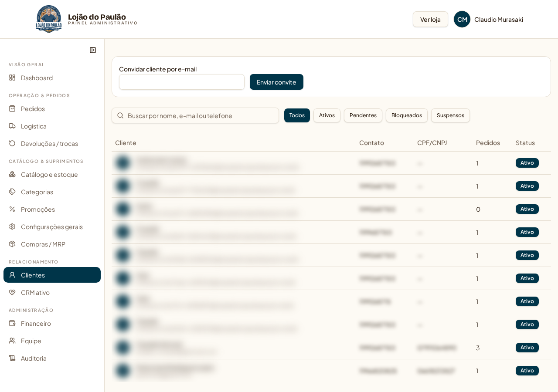Click the Devoluções / trocas return icon
The image size is (558, 392).
tap(12, 143)
